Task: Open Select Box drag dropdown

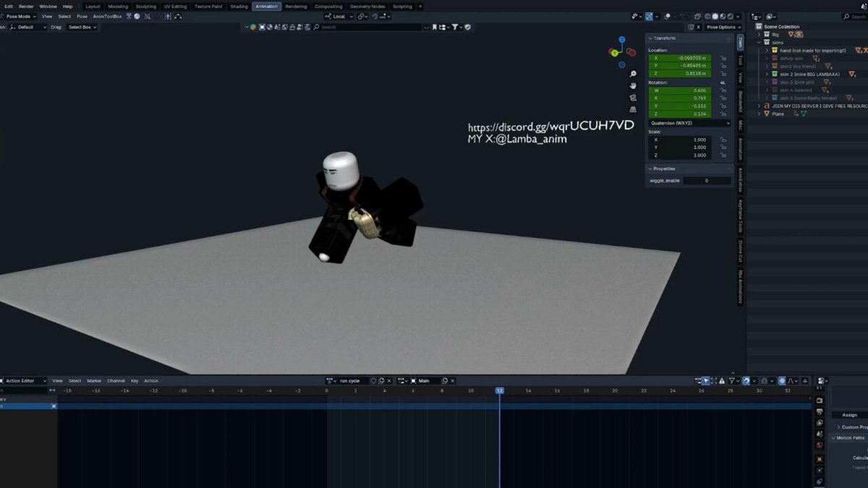Action: click(x=83, y=27)
